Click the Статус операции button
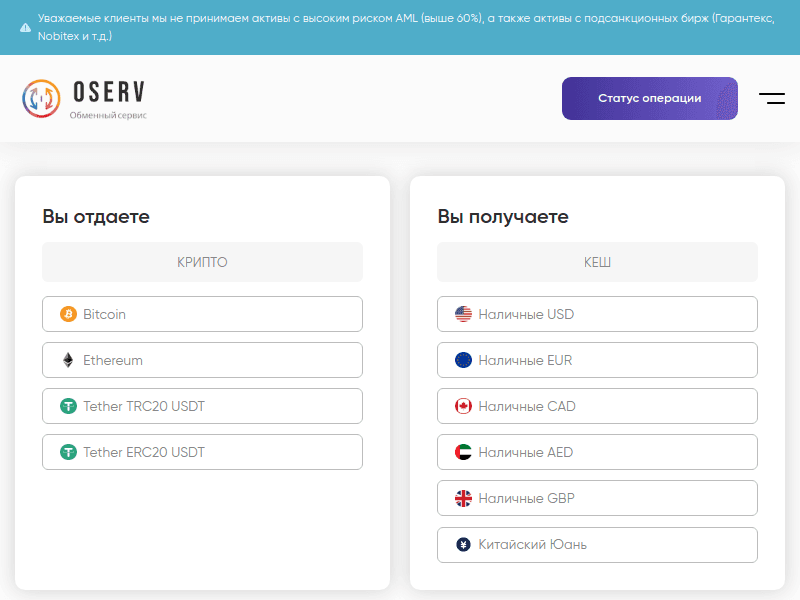Viewport: 800px width, 600px height. 649,98
